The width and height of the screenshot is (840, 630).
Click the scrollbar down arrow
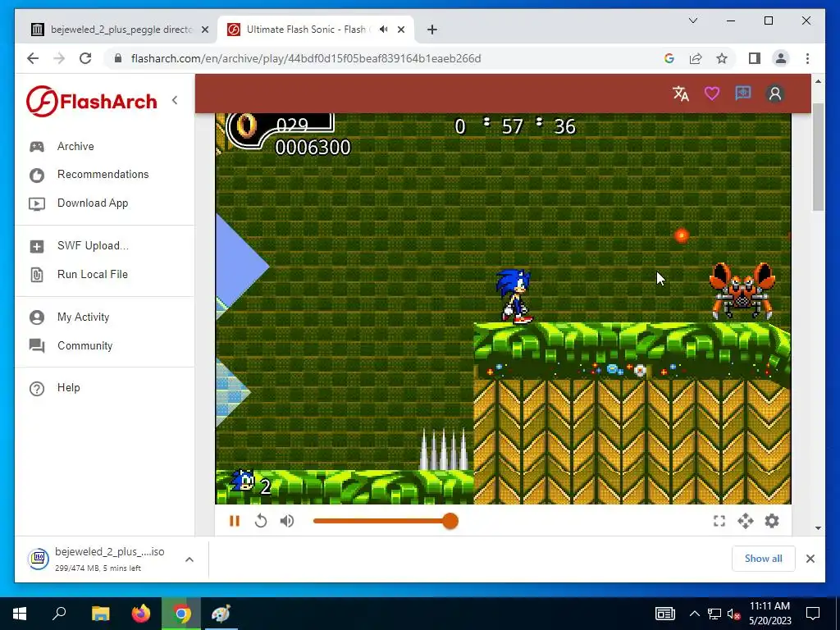pos(818,528)
